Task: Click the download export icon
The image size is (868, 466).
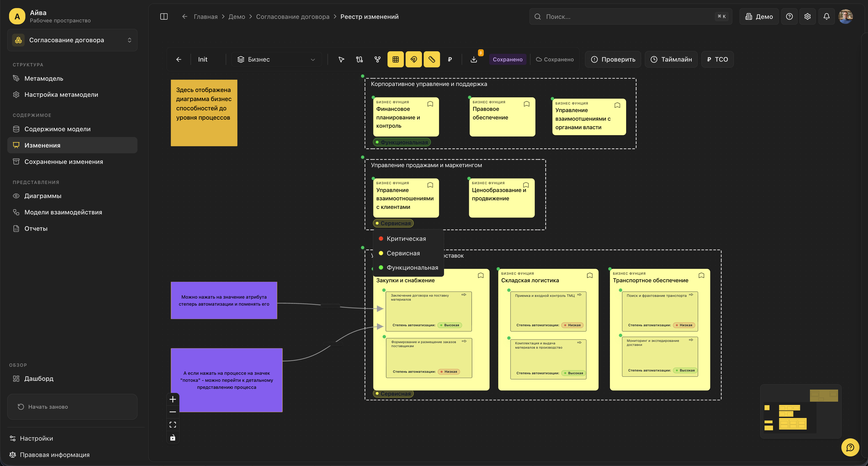Action: (474, 59)
